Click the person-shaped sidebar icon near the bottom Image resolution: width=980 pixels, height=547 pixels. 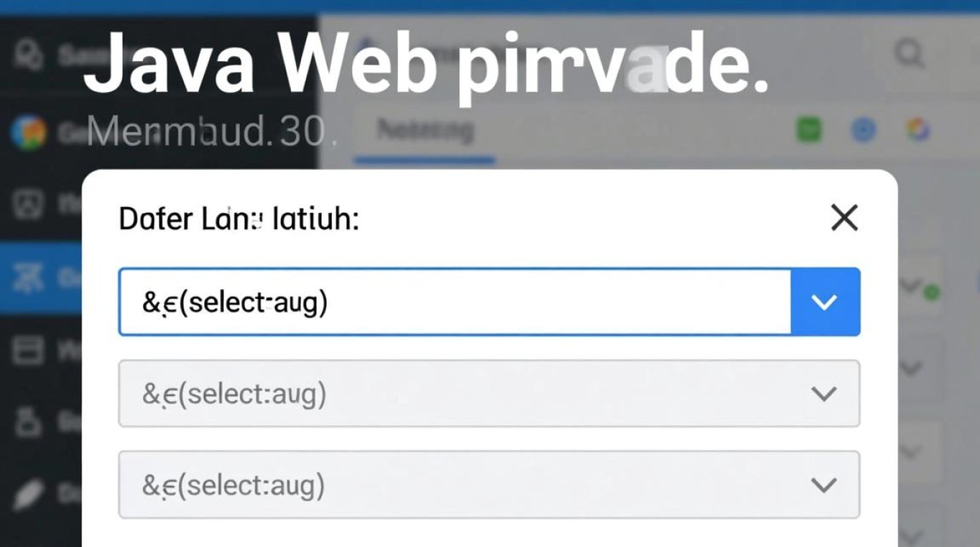(x=28, y=422)
